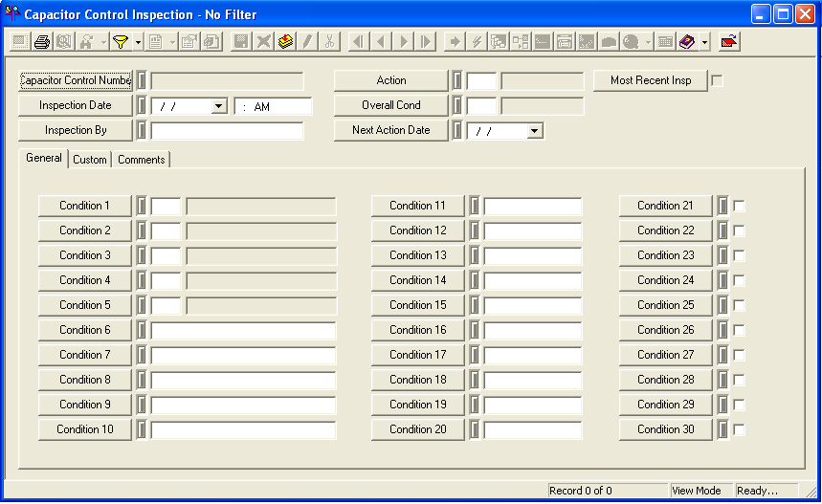Click the red exit icon with blue arrow

(729, 41)
